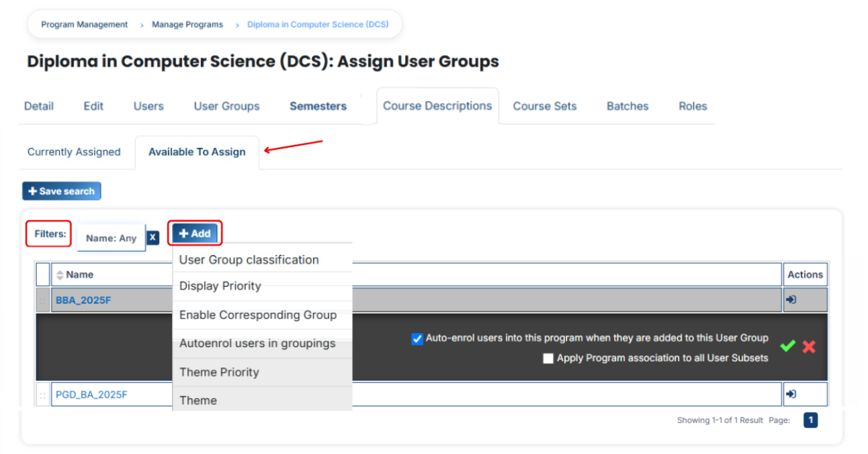Go to the Users tab
Viewport: 868px width, 454px height.
coord(148,106)
